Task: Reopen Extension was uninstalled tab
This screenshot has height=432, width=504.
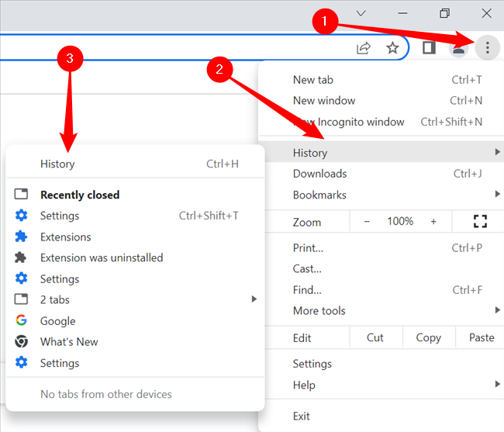Action: click(x=136, y=257)
